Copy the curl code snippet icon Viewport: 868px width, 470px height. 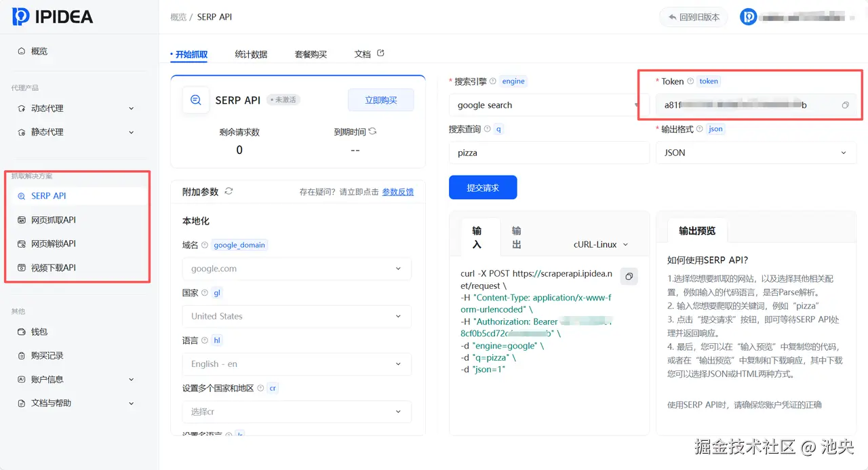coord(629,276)
